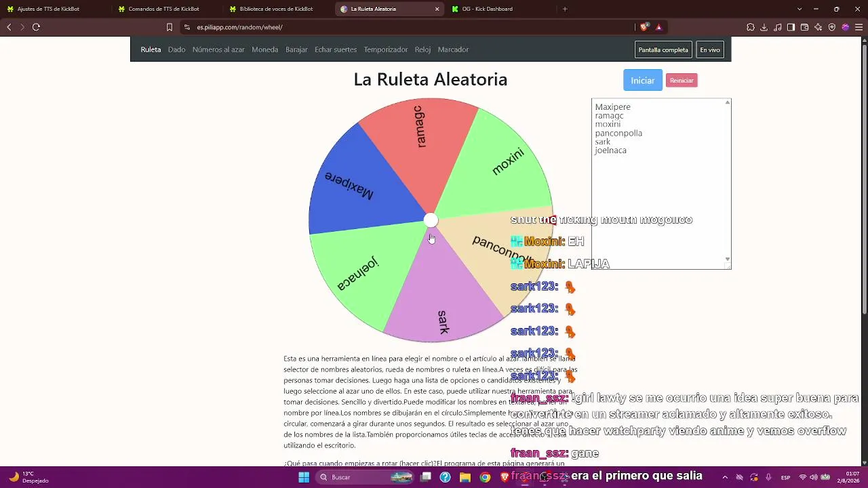Open File Explorer from the taskbar

[465, 477]
